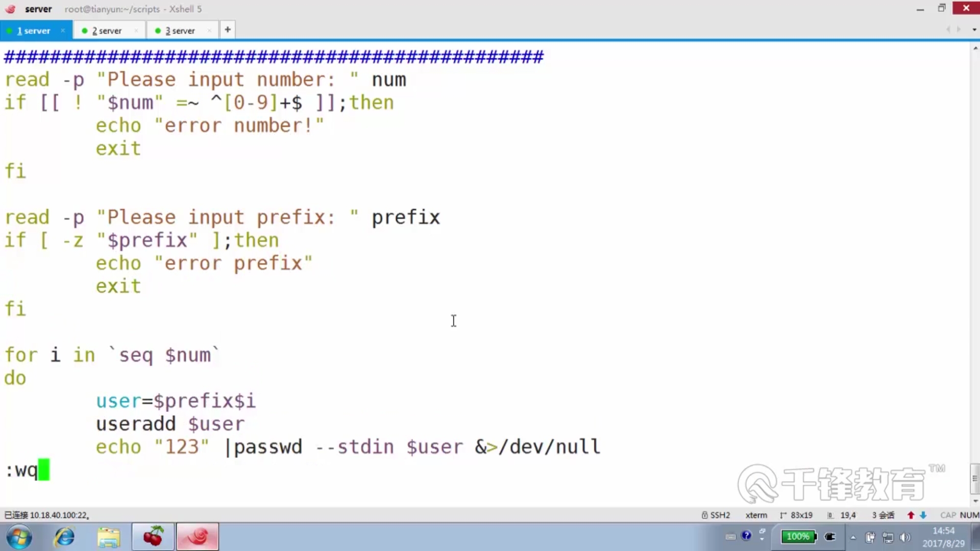
Task: Click the red upload arrow icon
Action: click(911, 515)
